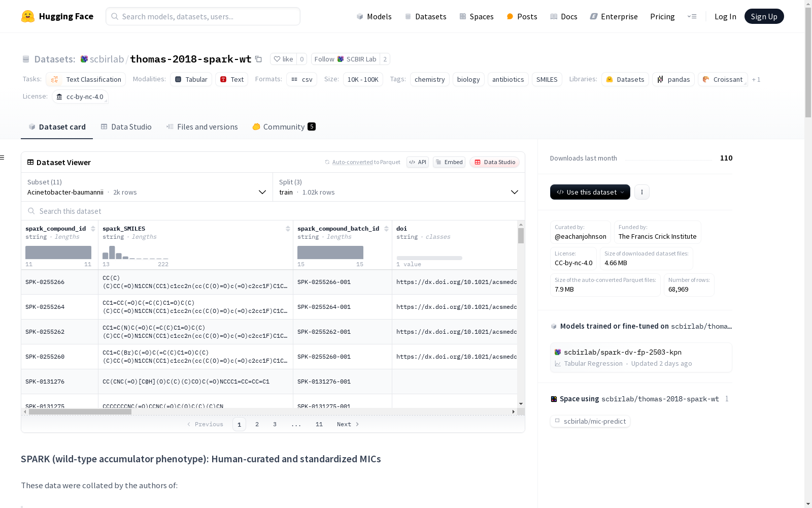Click the Text Classification task tag
Screen dimensions: 812x508
coord(86,79)
